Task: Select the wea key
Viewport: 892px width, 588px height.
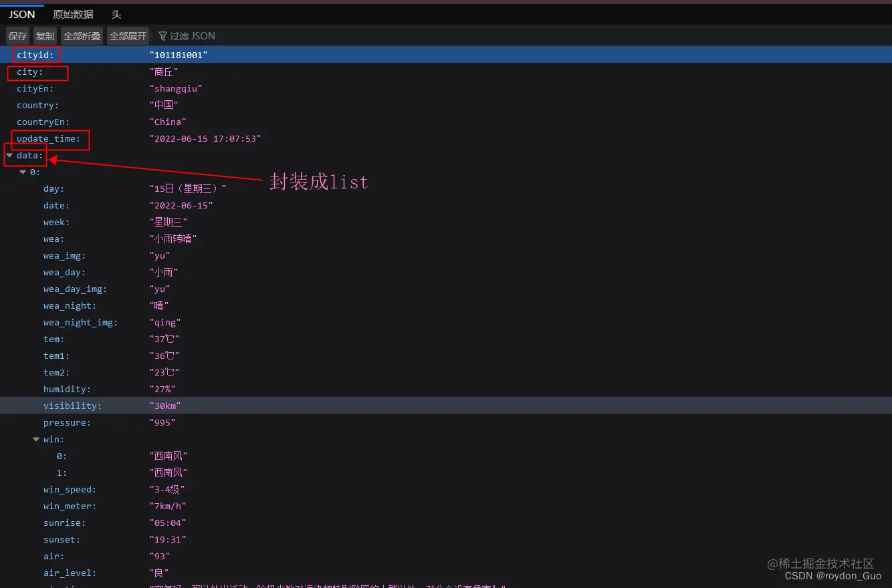Action: pyautogui.click(x=53, y=239)
